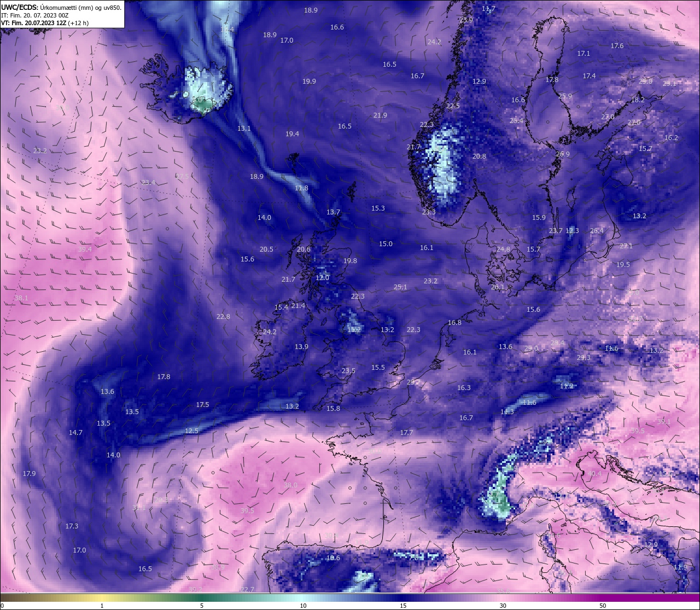Click the 22.5 value on the Norwegian coast
The image size is (700, 610).
pyautogui.click(x=453, y=106)
